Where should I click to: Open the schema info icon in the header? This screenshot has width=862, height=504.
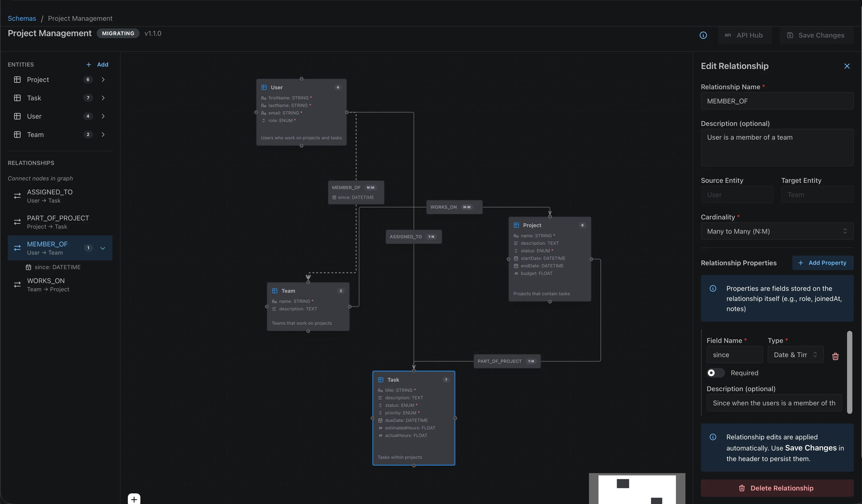(703, 35)
